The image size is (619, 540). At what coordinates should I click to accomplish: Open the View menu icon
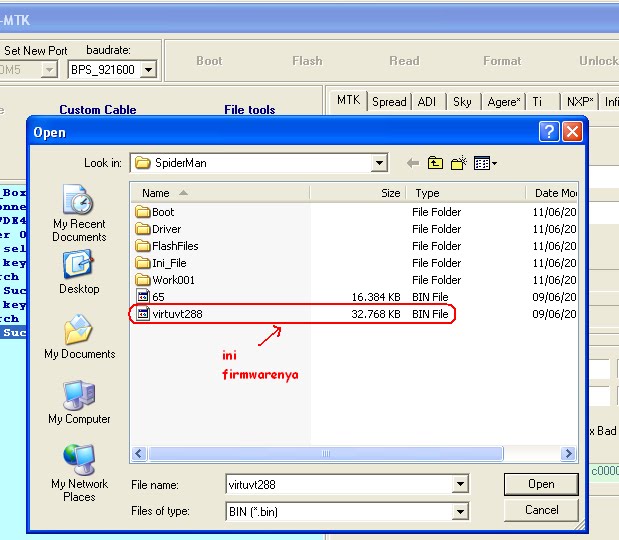tap(485, 163)
